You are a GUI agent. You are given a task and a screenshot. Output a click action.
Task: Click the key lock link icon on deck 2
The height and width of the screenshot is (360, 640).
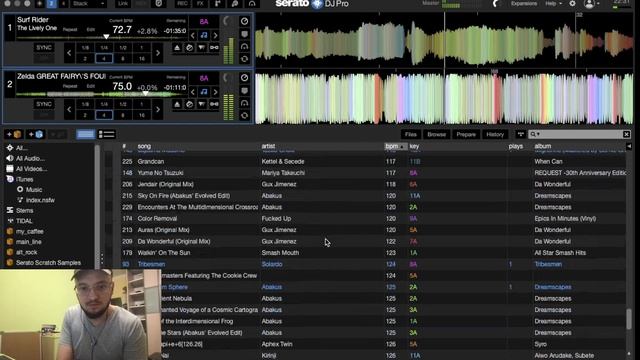[x=214, y=104]
